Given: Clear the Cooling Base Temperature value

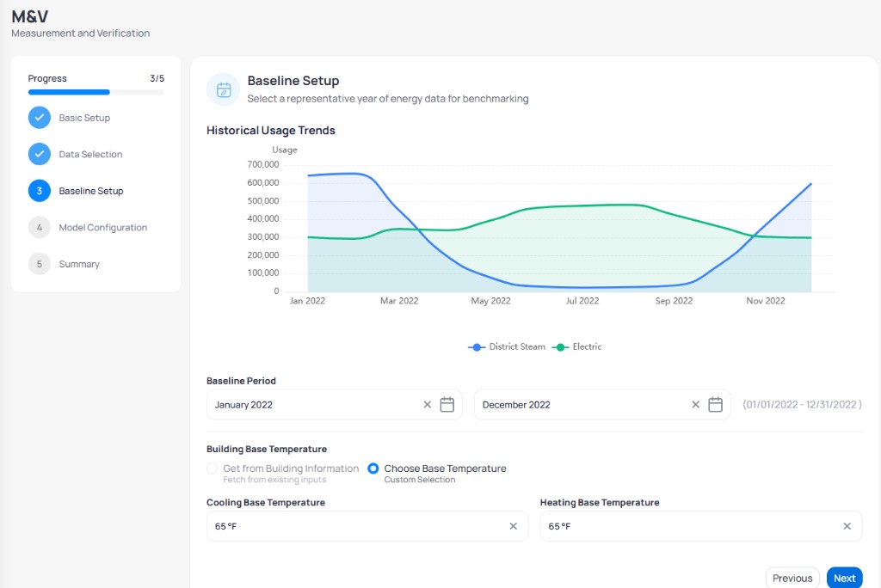Looking at the screenshot, I should coord(513,526).
